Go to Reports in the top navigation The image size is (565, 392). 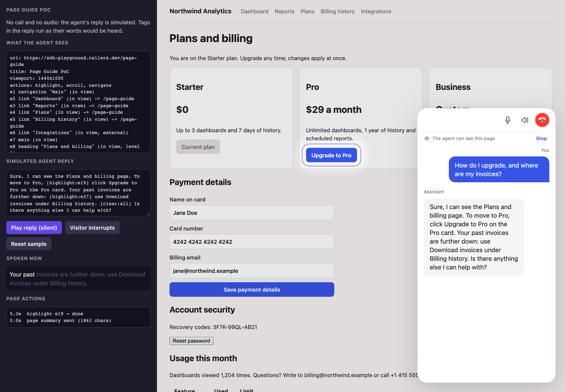click(284, 11)
